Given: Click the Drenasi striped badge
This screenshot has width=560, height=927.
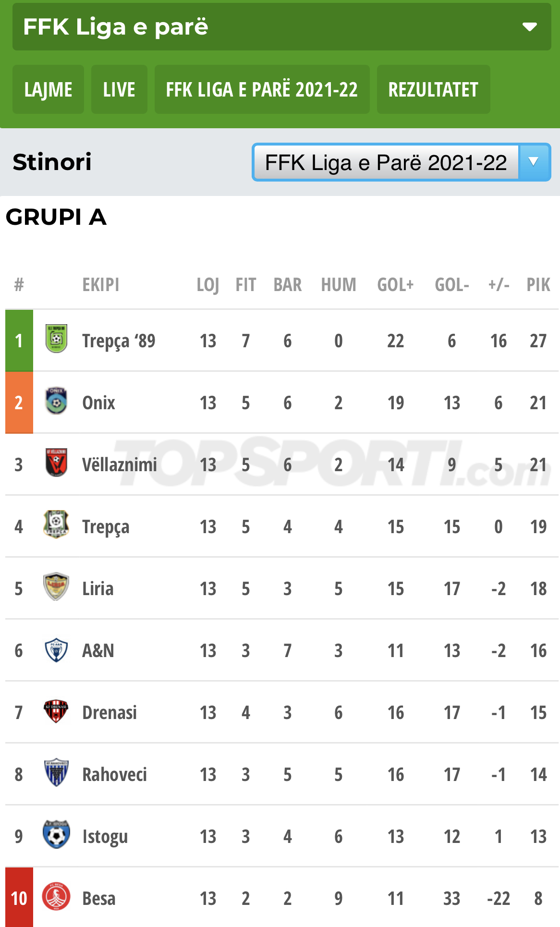Looking at the screenshot, I should pos(56,711).
